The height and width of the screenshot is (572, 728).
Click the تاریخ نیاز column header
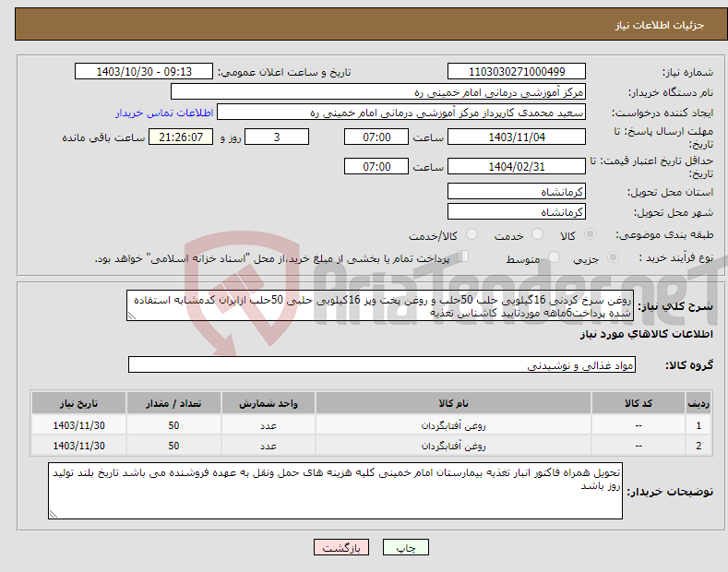point(79,402)
